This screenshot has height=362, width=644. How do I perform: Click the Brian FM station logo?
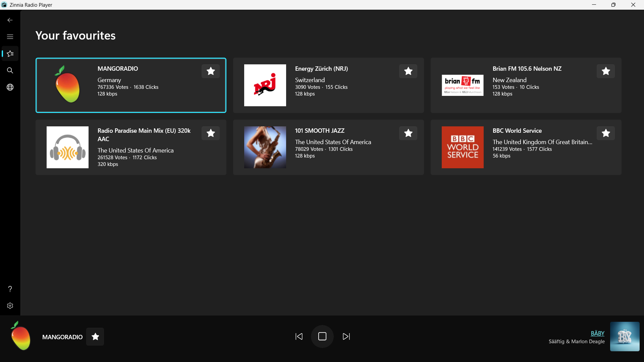coord(463,85)
